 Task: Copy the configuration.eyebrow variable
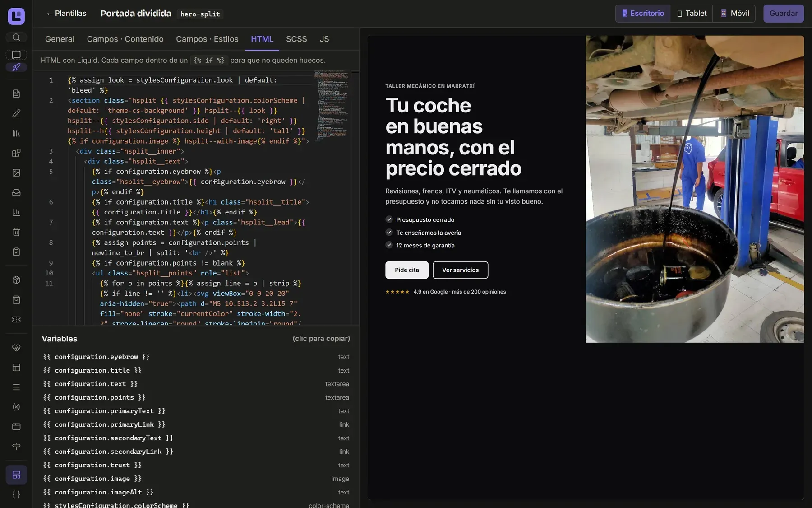click(196, 357)
